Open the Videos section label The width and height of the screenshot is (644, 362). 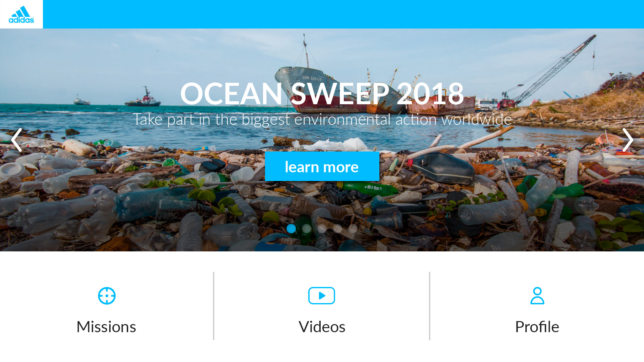[322, 327]
